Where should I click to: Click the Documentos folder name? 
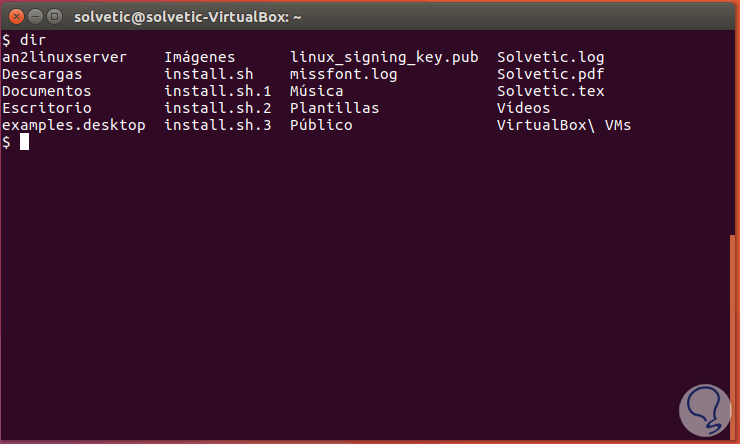[46, 92]
